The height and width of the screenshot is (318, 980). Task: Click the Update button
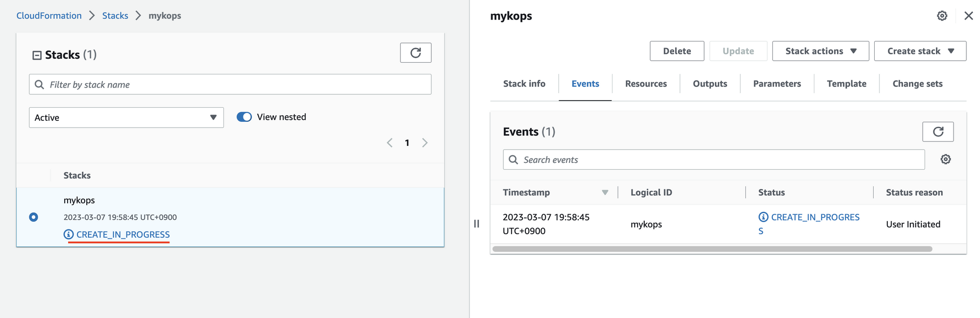(x=738, y=51)
